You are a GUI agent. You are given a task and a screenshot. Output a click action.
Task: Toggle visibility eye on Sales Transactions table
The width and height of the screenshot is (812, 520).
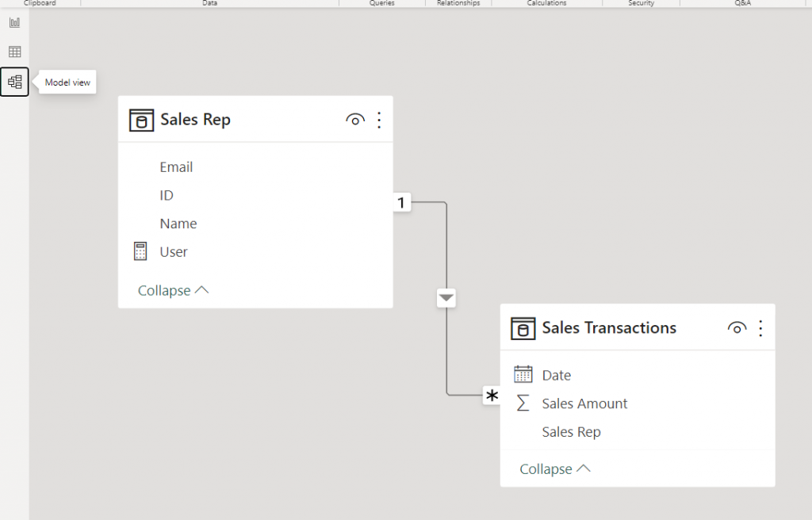(737, 328)
